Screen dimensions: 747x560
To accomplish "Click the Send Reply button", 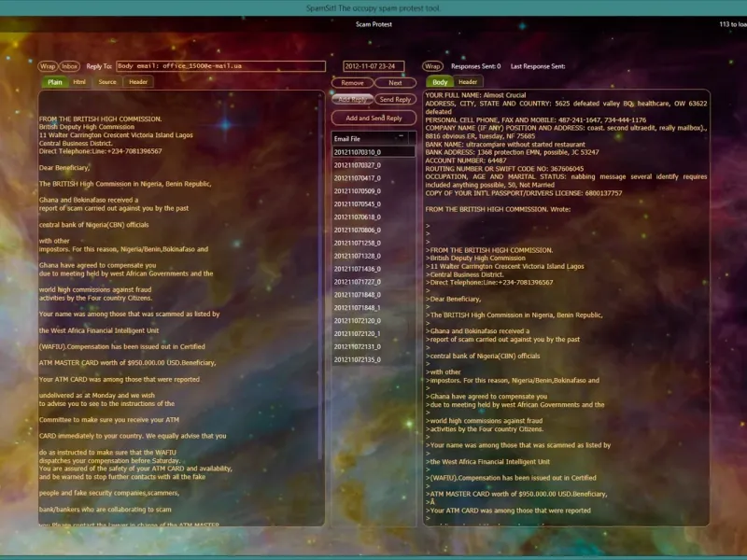I will [x=395, y=99].
